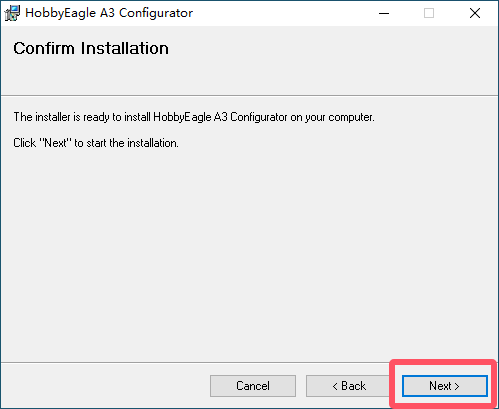Click the 'Click Next to start' instruction text

tap(96, 143)
